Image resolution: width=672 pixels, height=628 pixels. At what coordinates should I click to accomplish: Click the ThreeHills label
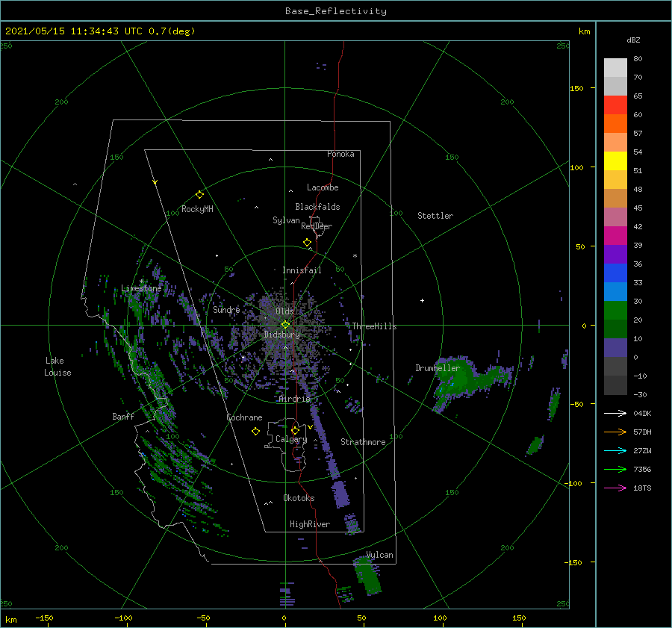374,326
